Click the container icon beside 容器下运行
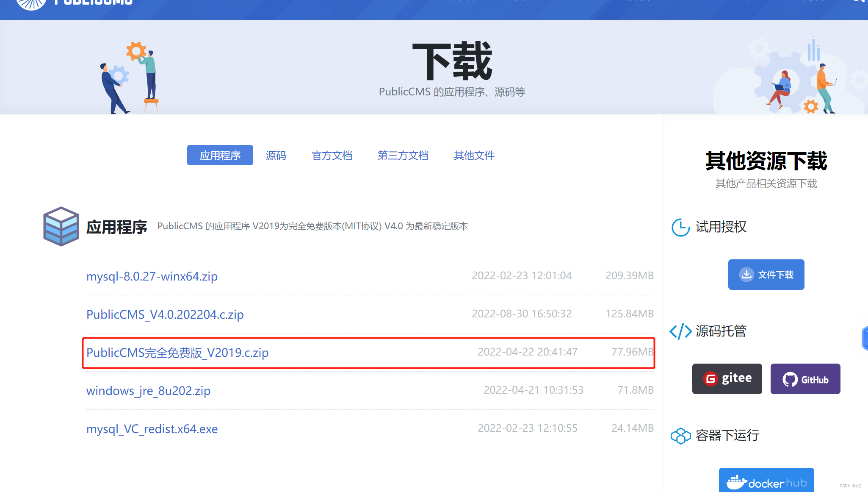 coord(681,436)
